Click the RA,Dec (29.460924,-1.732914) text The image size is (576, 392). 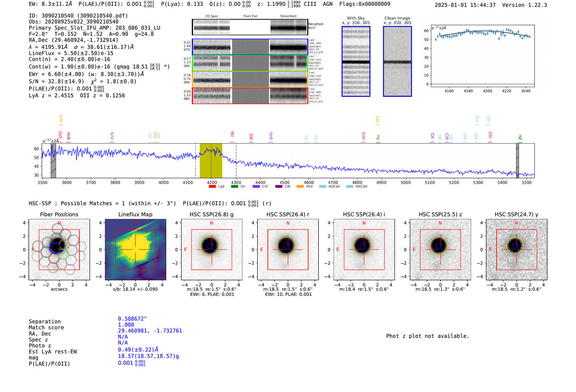[x=73, y=40]
